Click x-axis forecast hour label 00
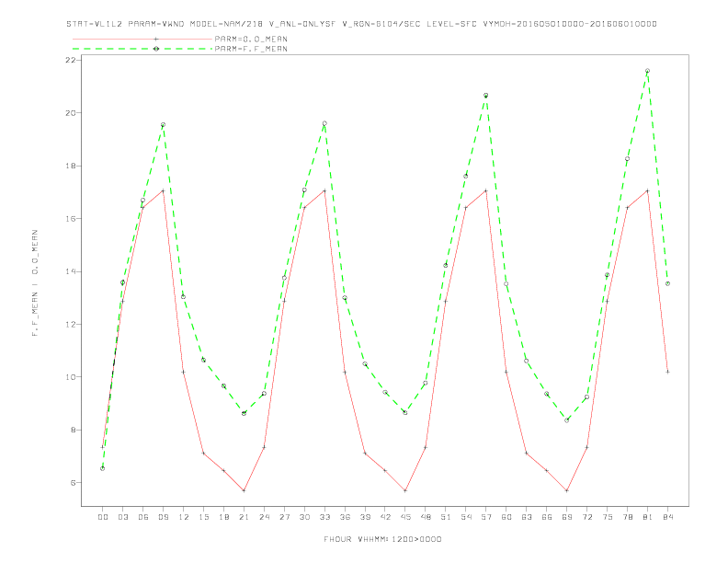728x563 pixels. coord(103,517)
